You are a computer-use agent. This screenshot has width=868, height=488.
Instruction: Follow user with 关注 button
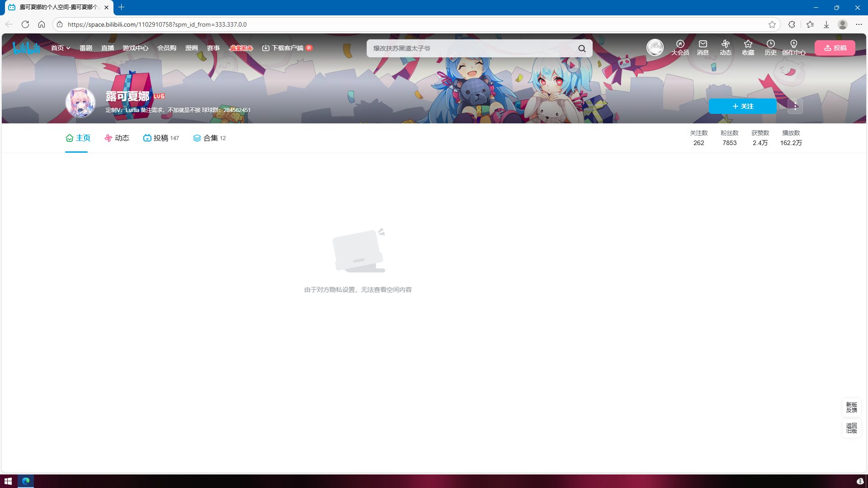742,106
